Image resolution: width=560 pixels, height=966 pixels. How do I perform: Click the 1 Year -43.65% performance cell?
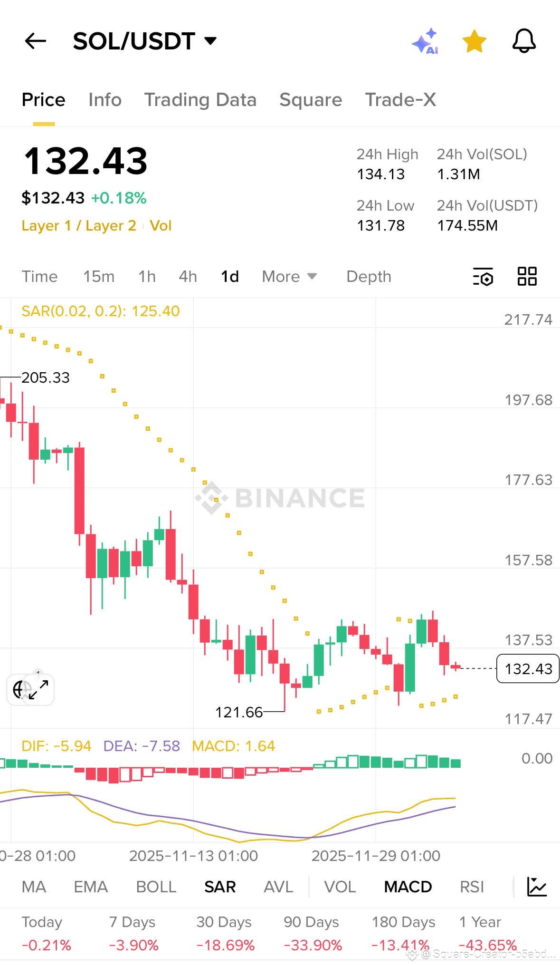[488, 934]
